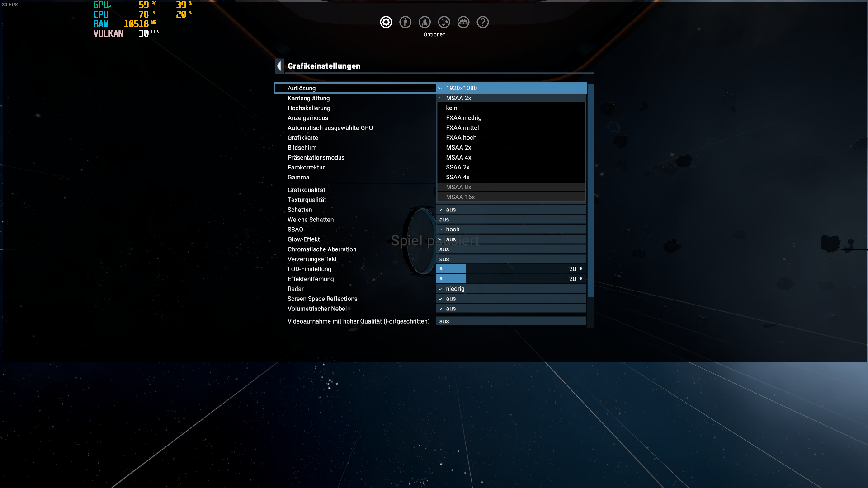Screen dimensions: 868x488
Task: Go back with Grafikeinstellungen back arrow
Action: (279, 66)
